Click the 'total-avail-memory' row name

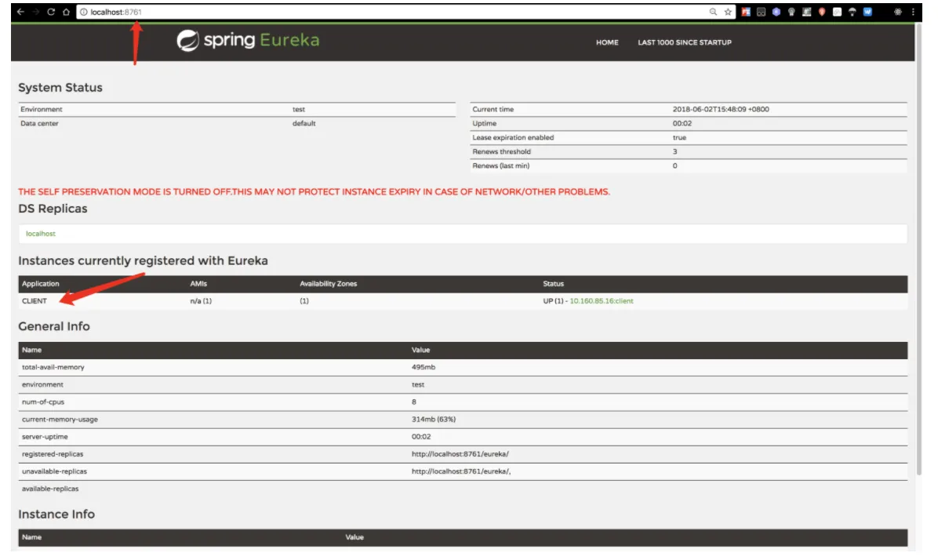point(53,367)
